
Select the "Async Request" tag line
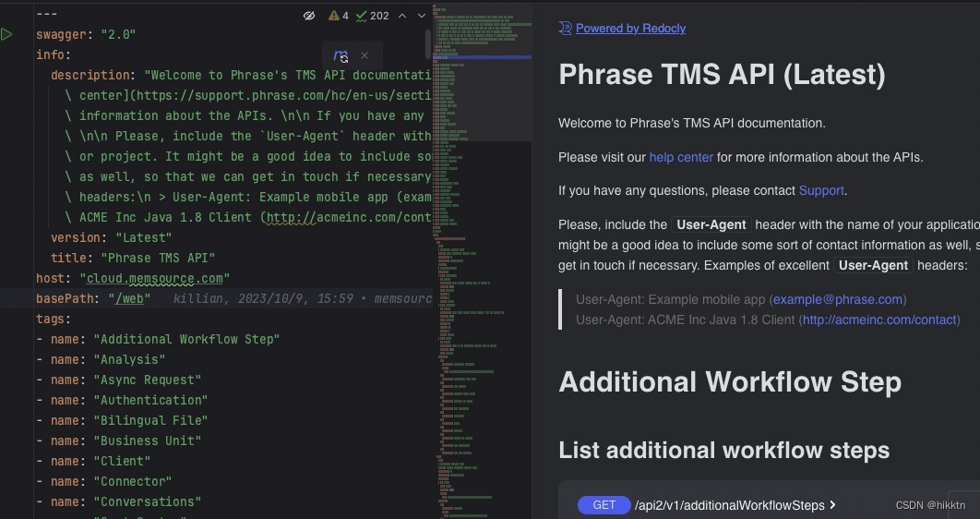click(118, 380)
